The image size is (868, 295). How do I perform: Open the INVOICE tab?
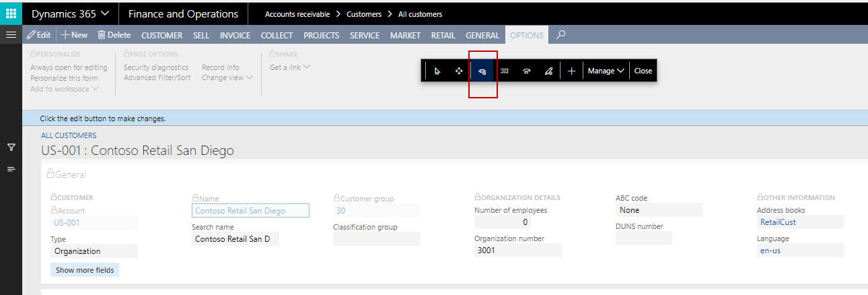coord(235,35)
